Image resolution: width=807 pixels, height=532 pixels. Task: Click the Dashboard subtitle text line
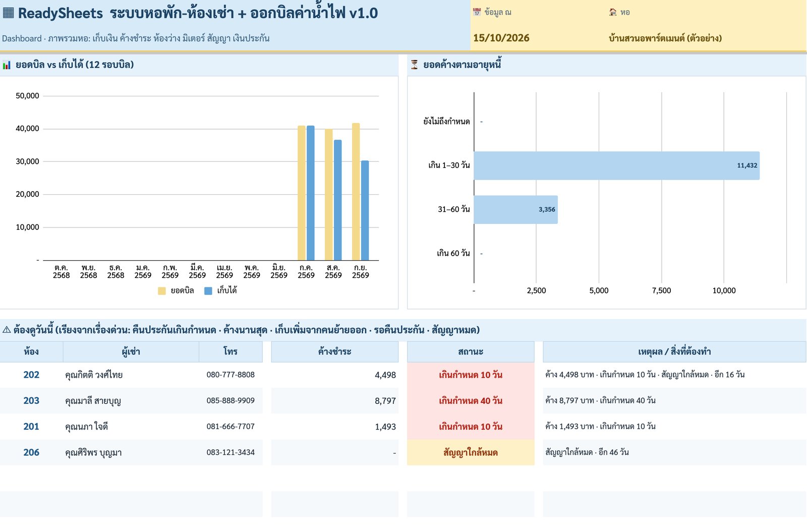tap(136, 38)
